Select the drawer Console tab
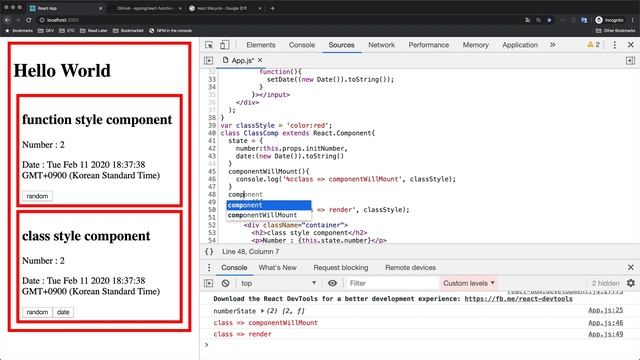Image resolution: width=640 pixels, height=360 pixels. pos(234,268)
